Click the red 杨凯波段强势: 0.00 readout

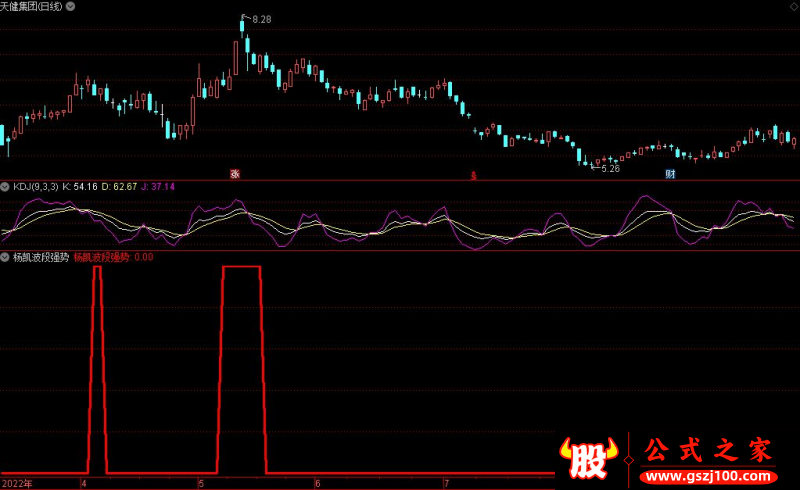click(x=113, y=257)
